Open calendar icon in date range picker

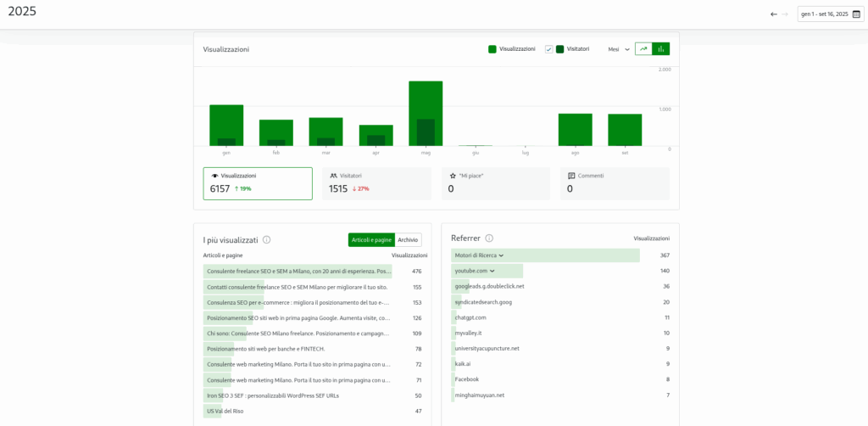point(856,14)
